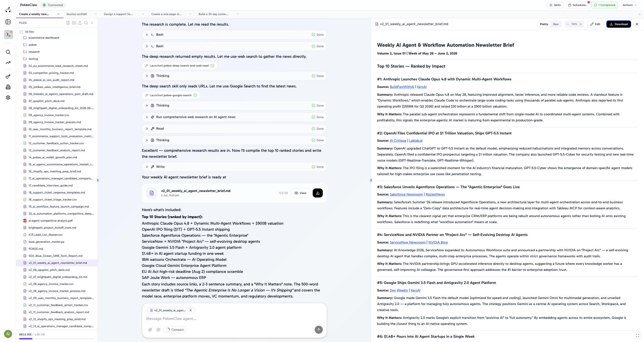Toggle the All files checkbox
Viewport: 644px width, 342px height.
pos(21,32)
